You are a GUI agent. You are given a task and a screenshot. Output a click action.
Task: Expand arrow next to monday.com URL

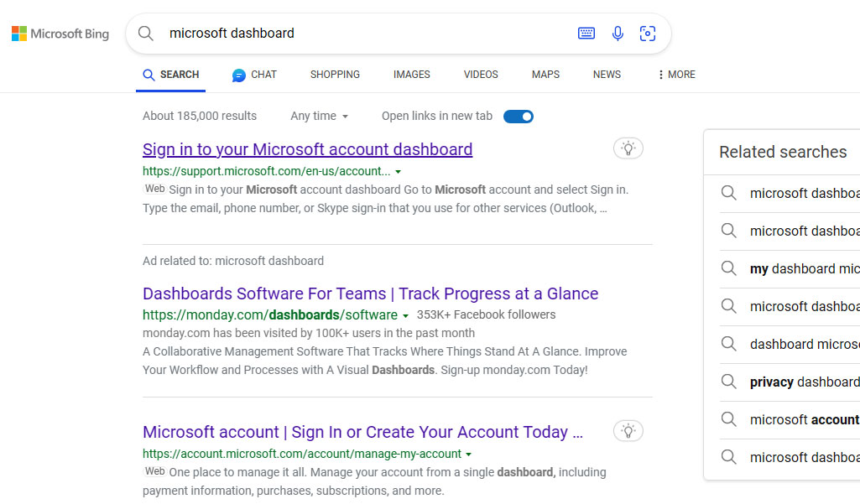(405, 316)
